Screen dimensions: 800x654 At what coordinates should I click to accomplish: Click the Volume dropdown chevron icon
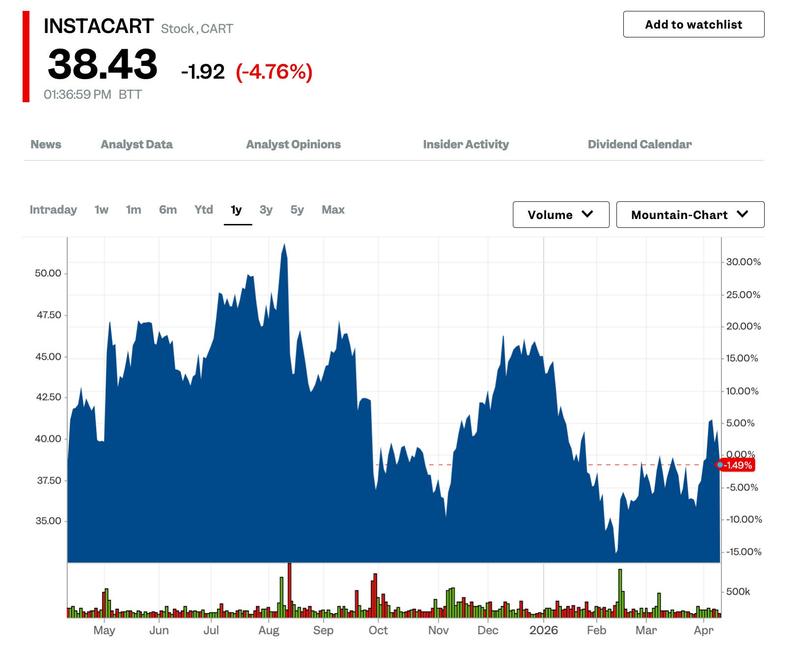[587, 214]
